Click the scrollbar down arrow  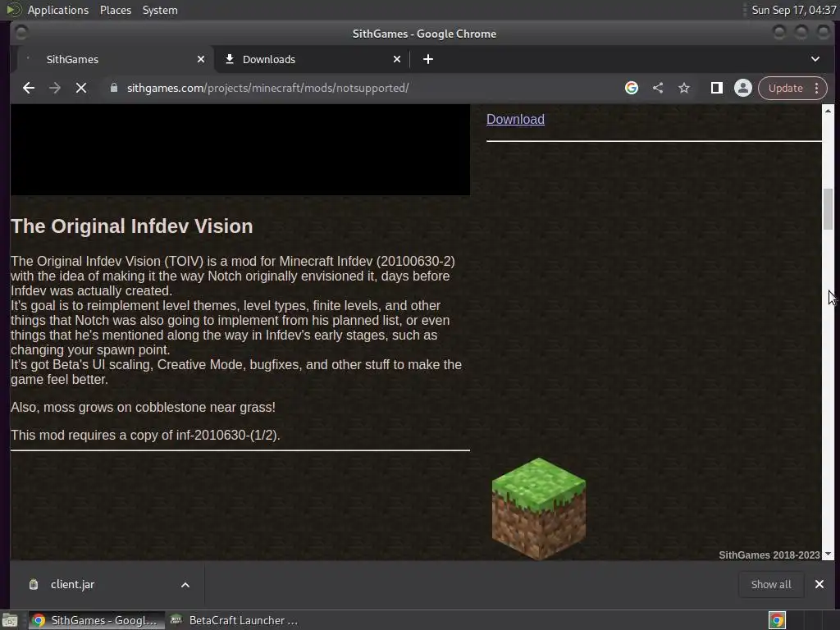tap(829, 554)
